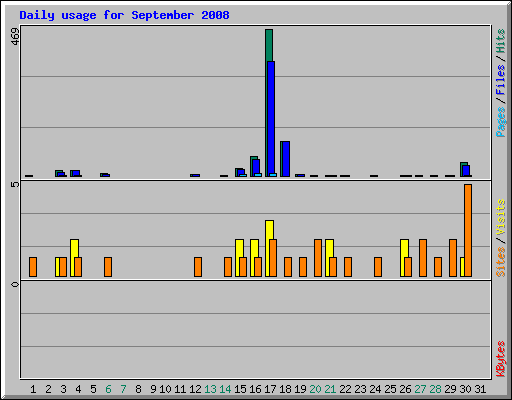Click the yellow 'Visits' legend label
Screen dimensions: 512x400
pyautogui.click(x=500, y=217)
